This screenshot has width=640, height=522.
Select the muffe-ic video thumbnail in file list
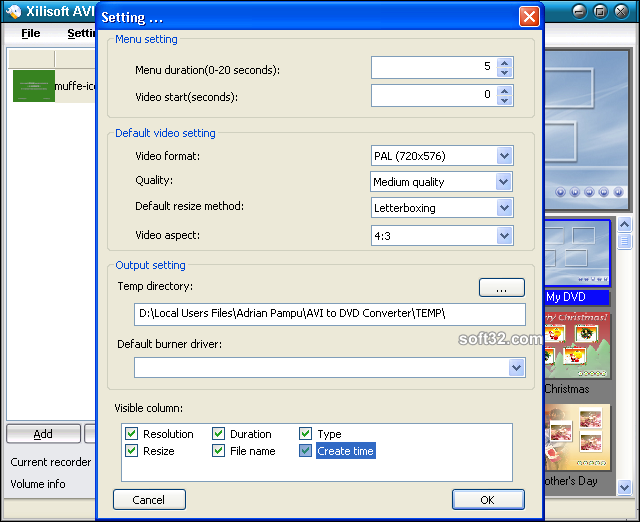(x=34, y=86)
